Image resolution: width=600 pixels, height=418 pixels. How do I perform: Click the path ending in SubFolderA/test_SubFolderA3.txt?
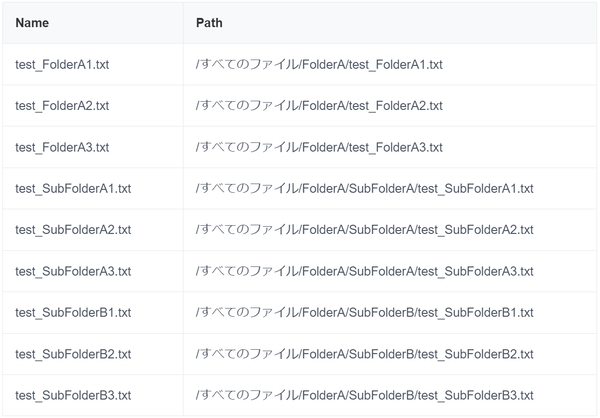(364, 271)
